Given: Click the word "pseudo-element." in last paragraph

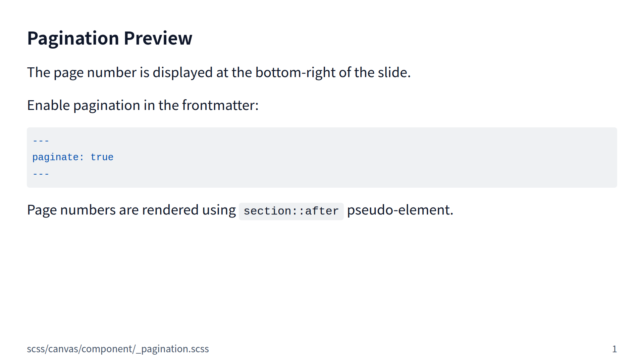Looking at the screenshot, I should pos(400,210).
